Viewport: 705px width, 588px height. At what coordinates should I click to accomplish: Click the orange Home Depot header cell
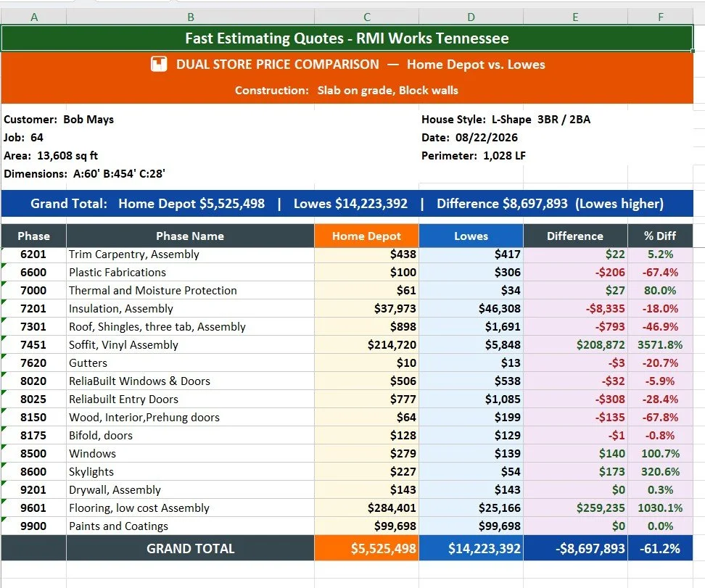(x=366, y=236)
